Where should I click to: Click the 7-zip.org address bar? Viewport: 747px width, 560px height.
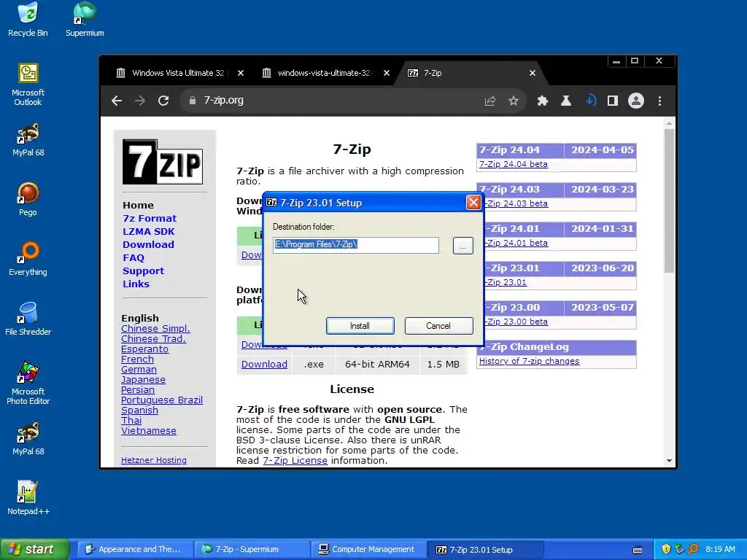tap(333, 101)
